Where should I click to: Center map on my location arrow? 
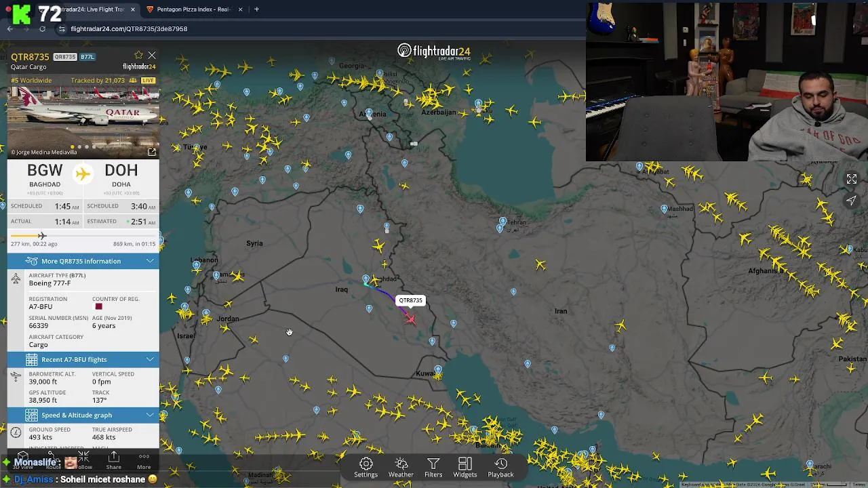coord(852,201)
